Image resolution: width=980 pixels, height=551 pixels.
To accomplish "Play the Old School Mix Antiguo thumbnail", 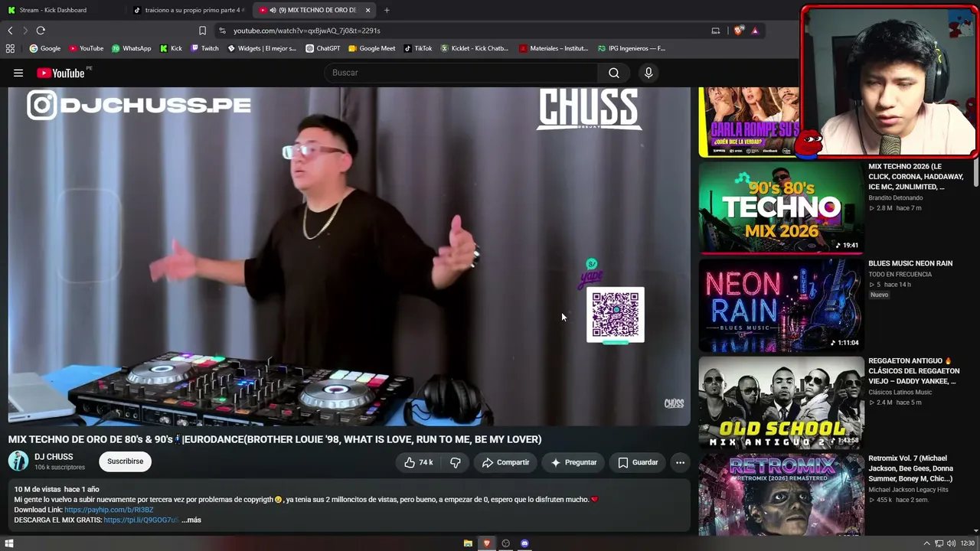I will (781, 403).
